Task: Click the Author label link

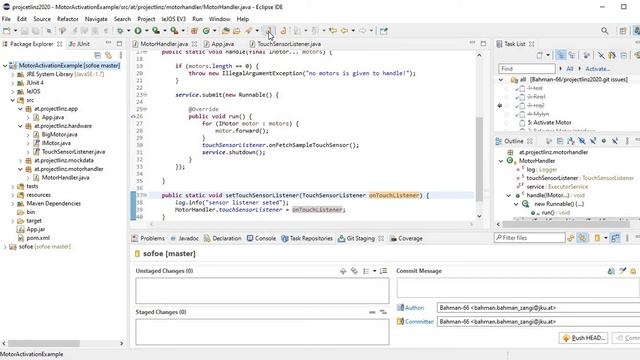Action: [414, 308]
